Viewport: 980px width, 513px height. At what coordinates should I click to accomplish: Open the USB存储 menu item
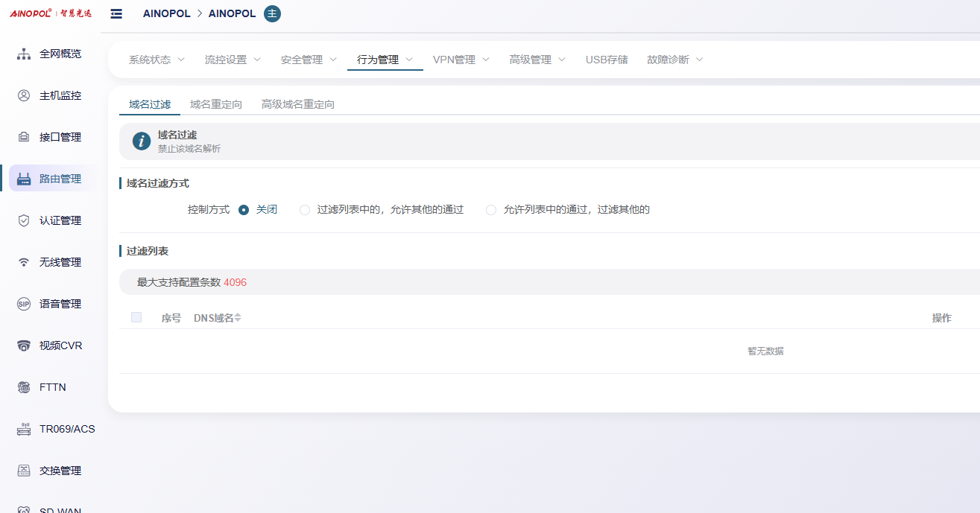607,60
